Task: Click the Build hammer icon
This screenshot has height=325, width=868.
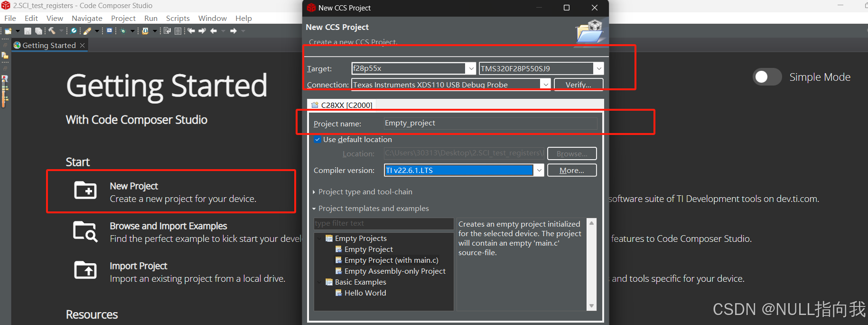Action: click(52, 31)
